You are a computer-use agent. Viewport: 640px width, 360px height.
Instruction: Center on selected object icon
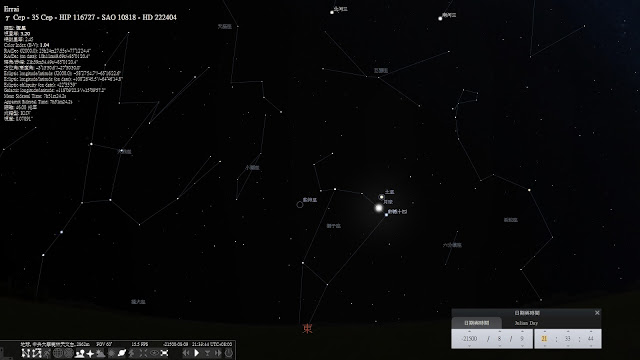point(143,353)
